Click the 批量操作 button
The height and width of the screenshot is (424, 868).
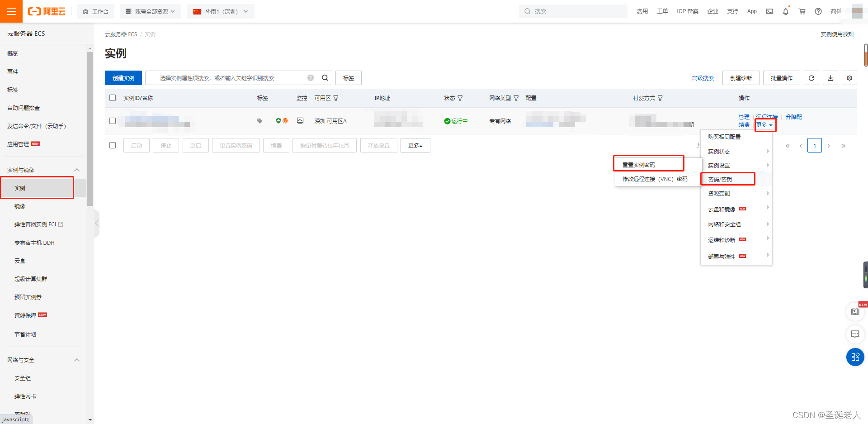pyautogui.click(x=781, y=78)
